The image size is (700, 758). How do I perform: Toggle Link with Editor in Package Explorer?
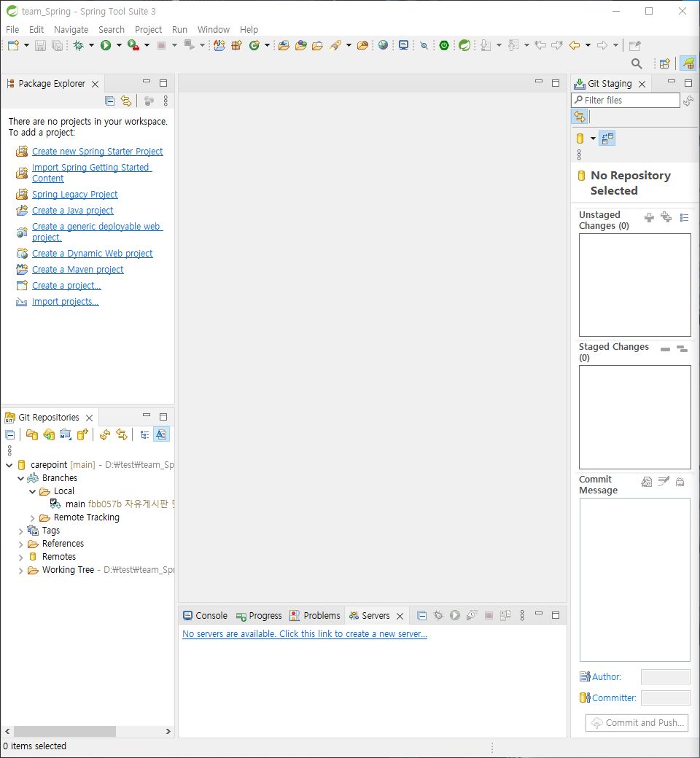[x=125, y=101]
